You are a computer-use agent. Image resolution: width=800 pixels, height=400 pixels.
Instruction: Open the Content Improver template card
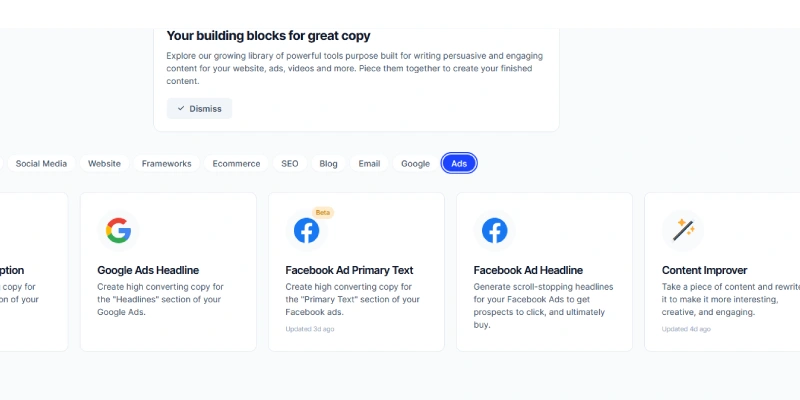click(722, 272)
